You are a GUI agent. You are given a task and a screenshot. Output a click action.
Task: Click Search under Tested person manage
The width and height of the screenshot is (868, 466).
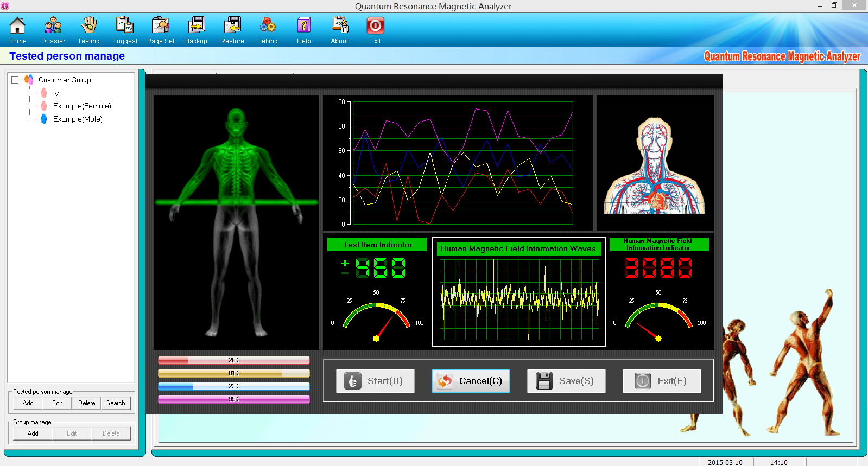pos(116,403)
